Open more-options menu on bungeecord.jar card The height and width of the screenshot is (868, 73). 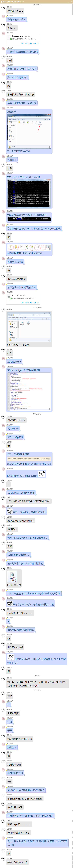coord(38,43)
